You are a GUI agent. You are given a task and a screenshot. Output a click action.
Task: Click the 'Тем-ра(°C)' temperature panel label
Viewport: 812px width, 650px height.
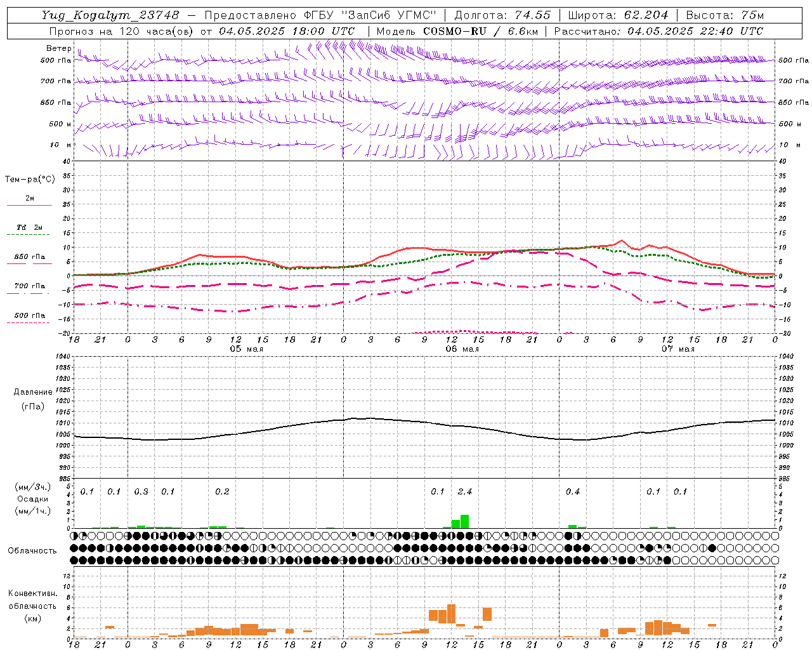pyautogui.click(x=30, y=180)
